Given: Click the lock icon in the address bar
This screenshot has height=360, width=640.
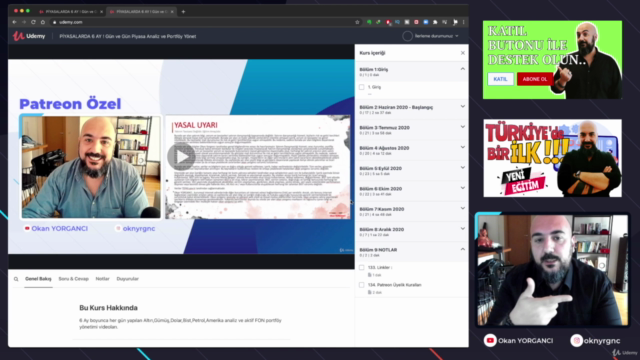Looking at the screenshot, I should (x=54, y=22).
